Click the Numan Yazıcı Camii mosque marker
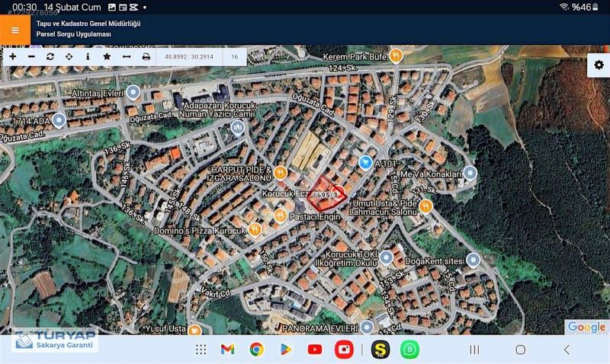 (237, 127)
